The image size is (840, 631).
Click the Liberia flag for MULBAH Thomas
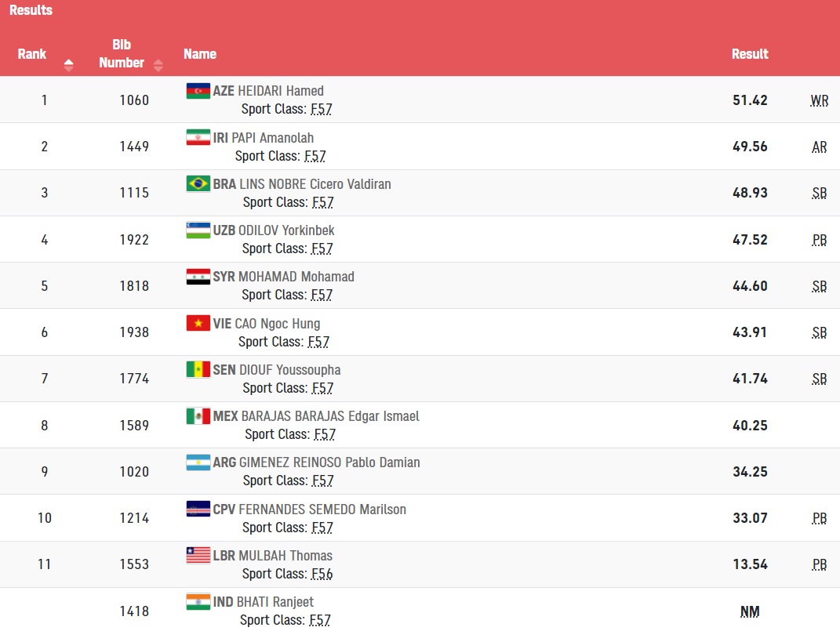click(x=198, y=555)
